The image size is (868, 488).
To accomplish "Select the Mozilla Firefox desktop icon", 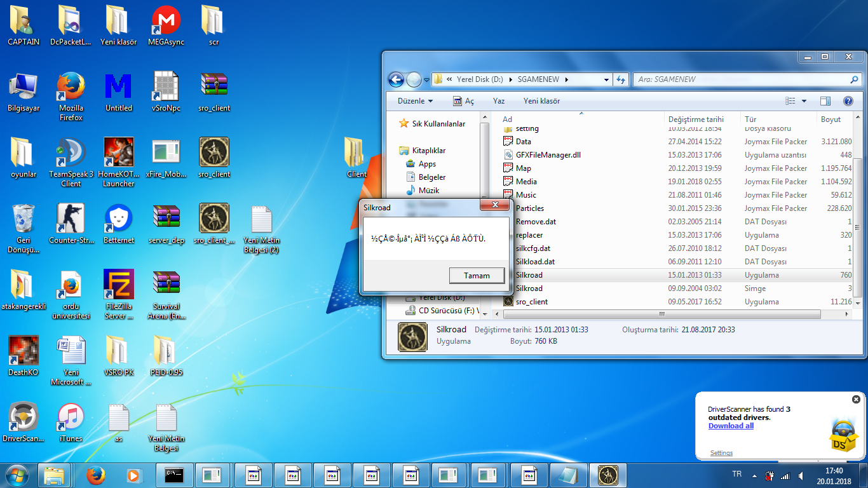I will 71,96.
